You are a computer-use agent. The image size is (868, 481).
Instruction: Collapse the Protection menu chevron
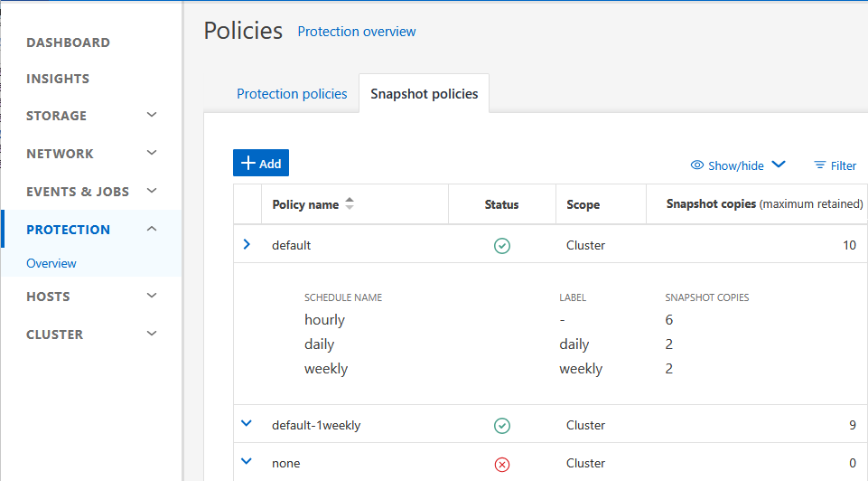pyautogui.click(x=152, y=229)
